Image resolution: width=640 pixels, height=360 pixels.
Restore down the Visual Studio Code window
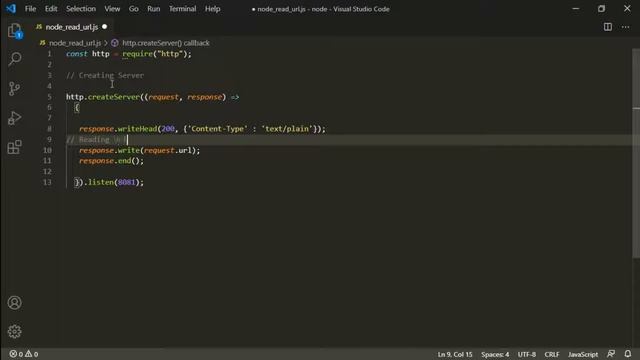[x=601, y=9]
